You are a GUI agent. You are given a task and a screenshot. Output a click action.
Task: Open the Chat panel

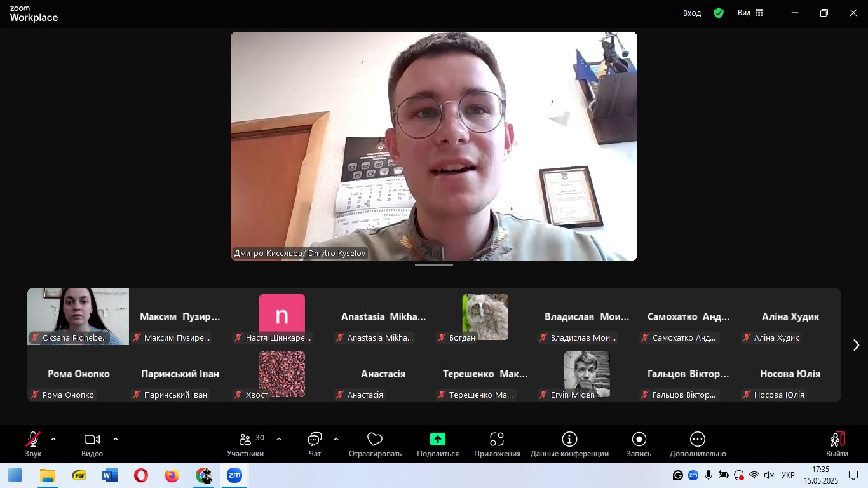(x=315, y=440)
